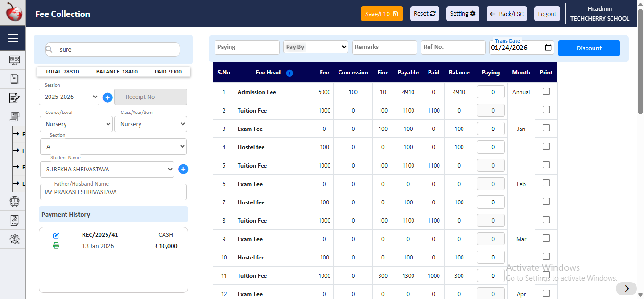The image size is (644, 299).
Task: Click blue plus icon next to Fee Head
Action: coord(289,73)
